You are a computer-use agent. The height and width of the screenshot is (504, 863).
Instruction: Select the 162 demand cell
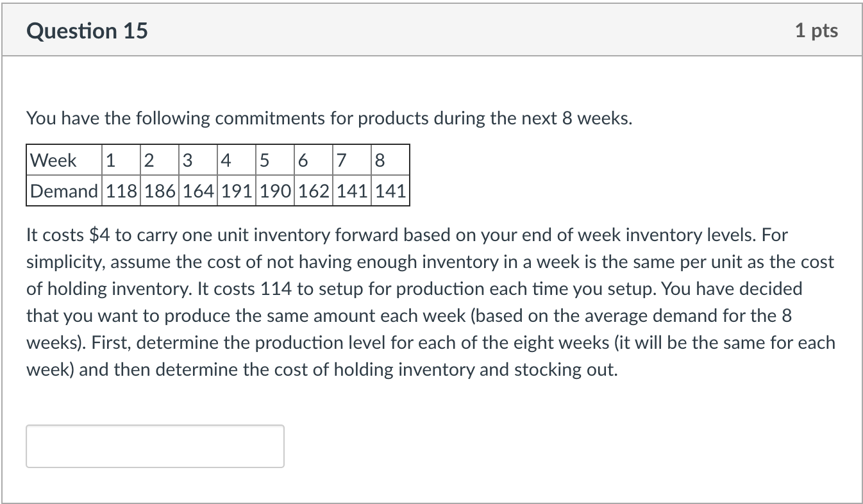tap(314, 190)
